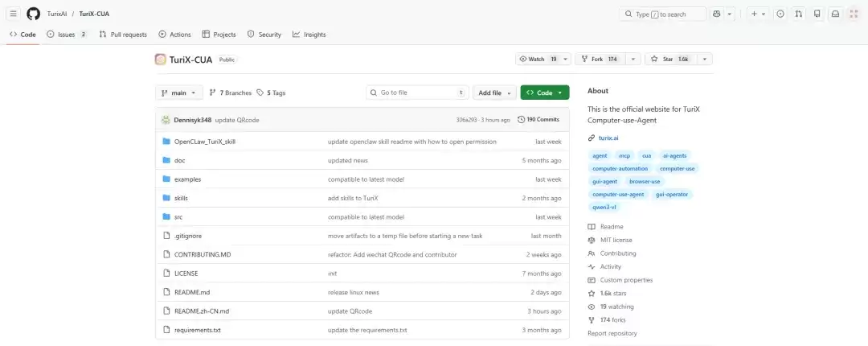Fork the repository via Fork button
Screen dimensions: 868x346
point(600,60)
